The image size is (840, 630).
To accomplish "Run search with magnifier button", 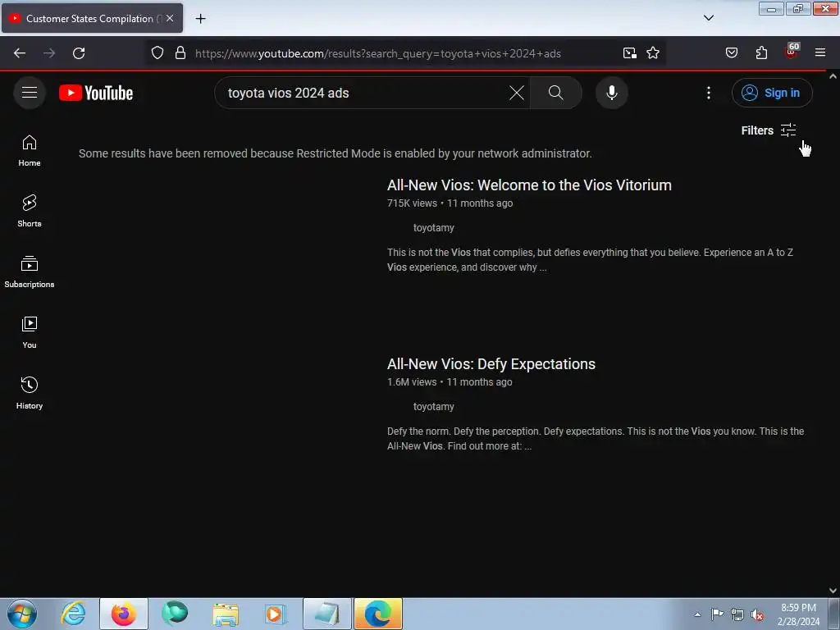I will (x=555, y=93).
